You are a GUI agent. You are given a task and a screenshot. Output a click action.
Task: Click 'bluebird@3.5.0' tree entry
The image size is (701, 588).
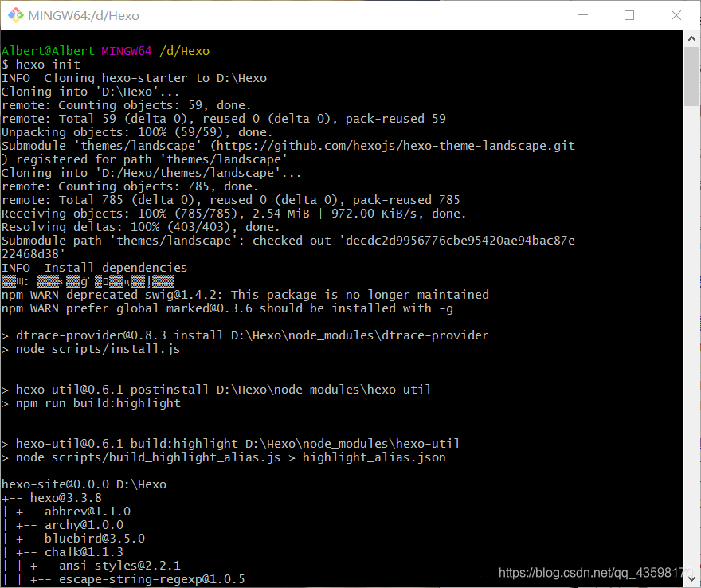coord(95,539)
